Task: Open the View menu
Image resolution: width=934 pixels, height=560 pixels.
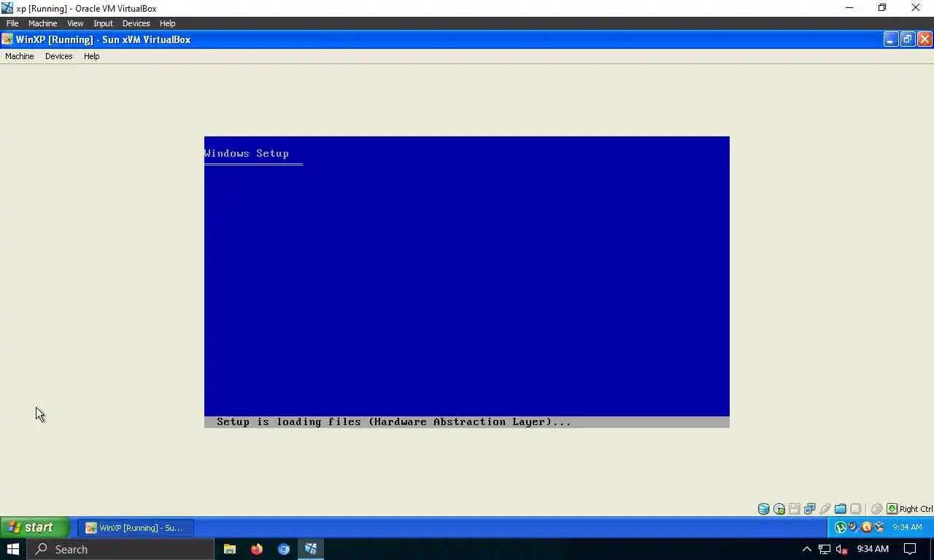Action: click(75, 23)
